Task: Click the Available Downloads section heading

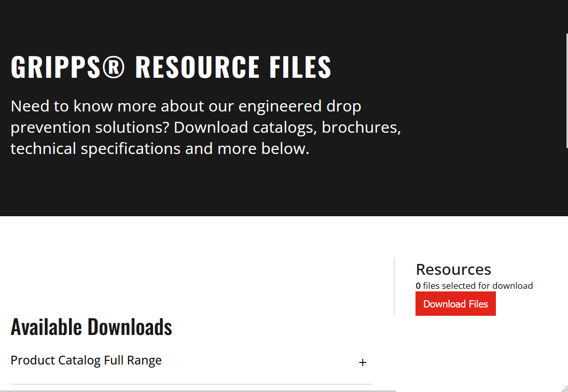Action: [91, 327]
